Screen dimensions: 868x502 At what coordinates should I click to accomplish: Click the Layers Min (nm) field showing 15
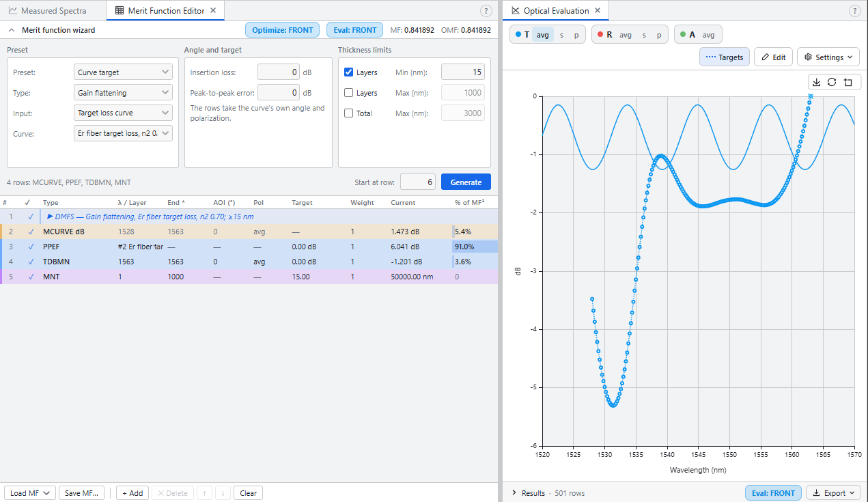pyautogui.click(x=463, y=72)
